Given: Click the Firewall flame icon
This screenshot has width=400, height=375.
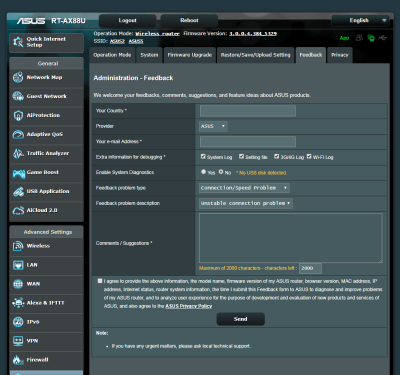Looking at the screenshot, I should tap(17, 360).
